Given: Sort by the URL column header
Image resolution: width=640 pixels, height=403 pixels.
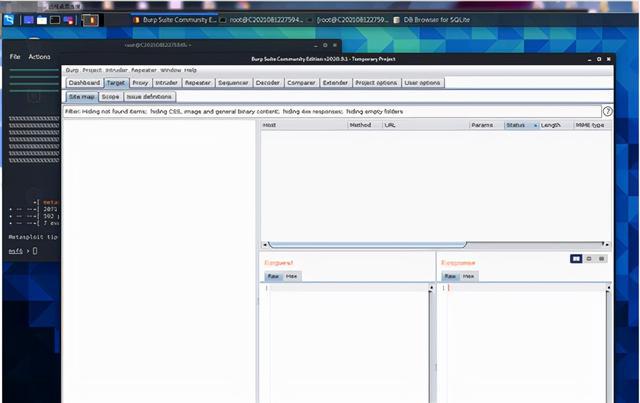Looking at the screenshot, I should [425, 125].
